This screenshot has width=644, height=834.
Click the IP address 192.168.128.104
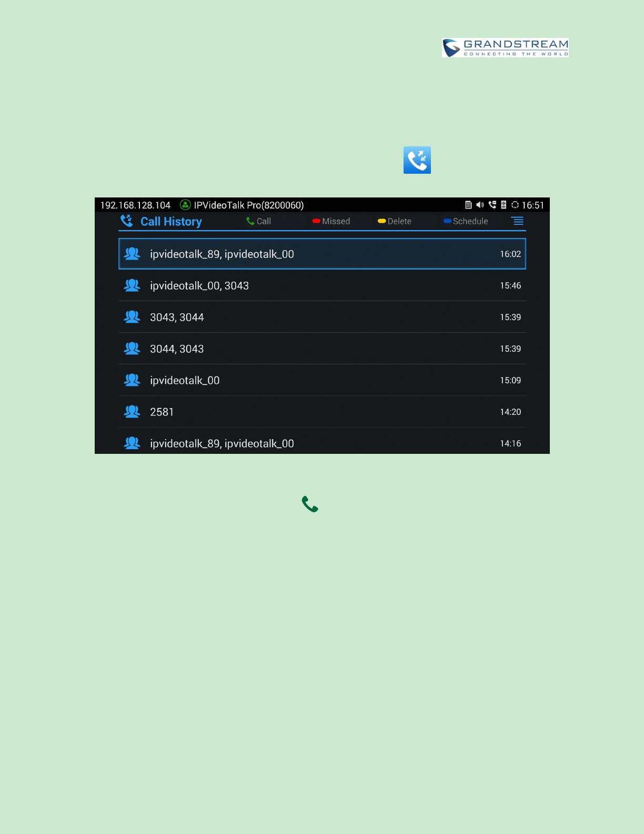click(135, 205)
